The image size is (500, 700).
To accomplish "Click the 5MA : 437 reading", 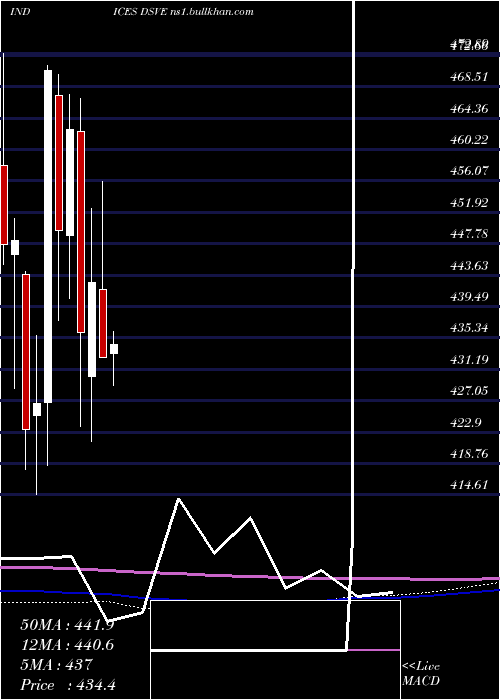I will [57, 665].
